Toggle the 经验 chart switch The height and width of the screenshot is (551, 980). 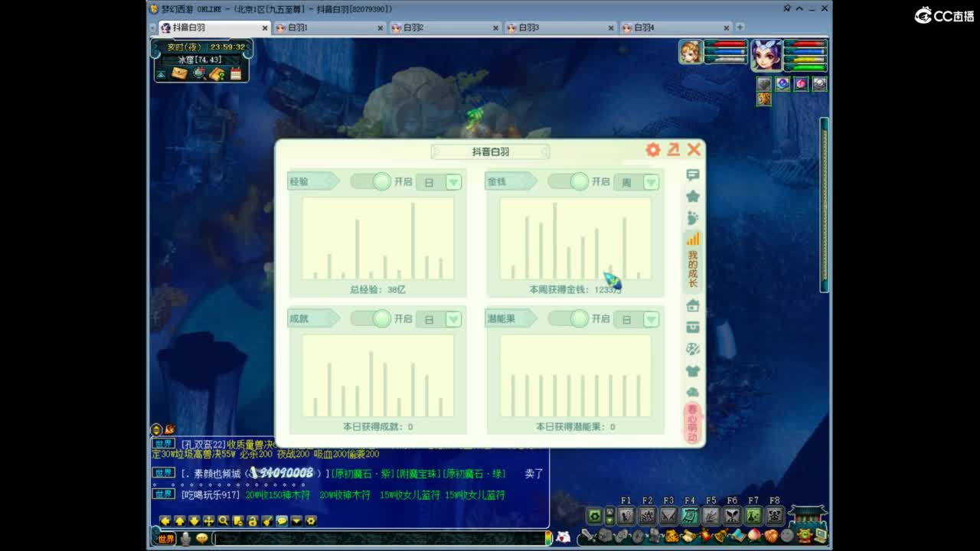(x=371, y=181)
